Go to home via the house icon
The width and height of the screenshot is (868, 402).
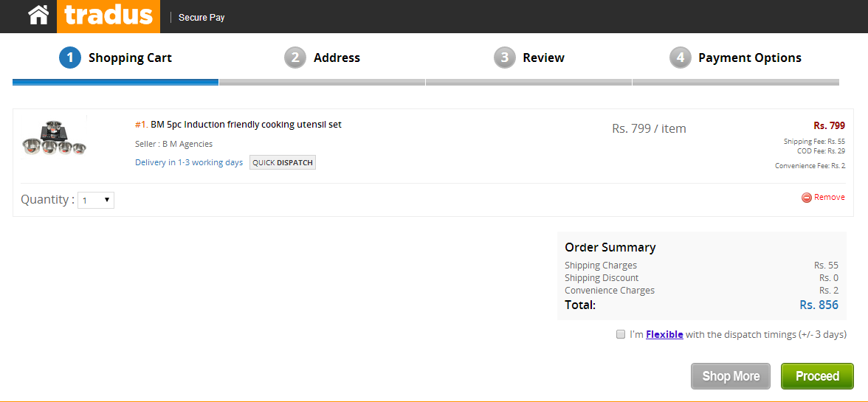point(38,15)
